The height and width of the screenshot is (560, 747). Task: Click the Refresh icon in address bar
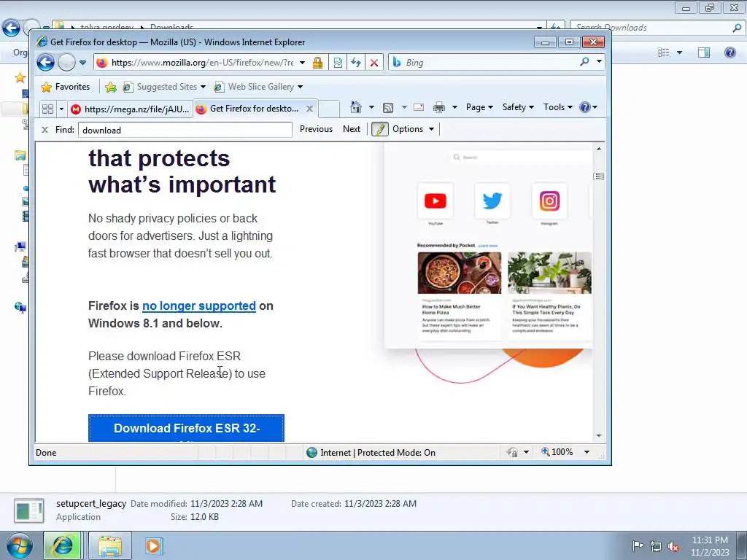(x=356, y=63)
